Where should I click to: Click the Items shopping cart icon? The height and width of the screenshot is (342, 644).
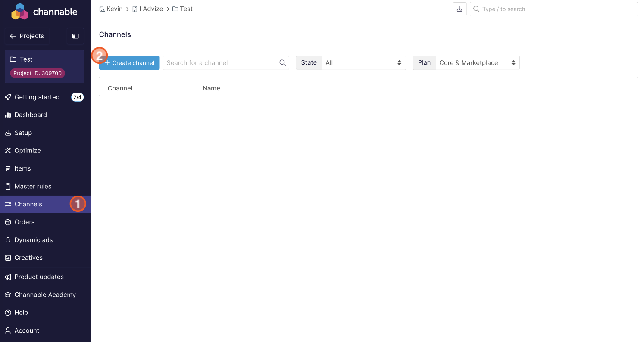(8, 168)
